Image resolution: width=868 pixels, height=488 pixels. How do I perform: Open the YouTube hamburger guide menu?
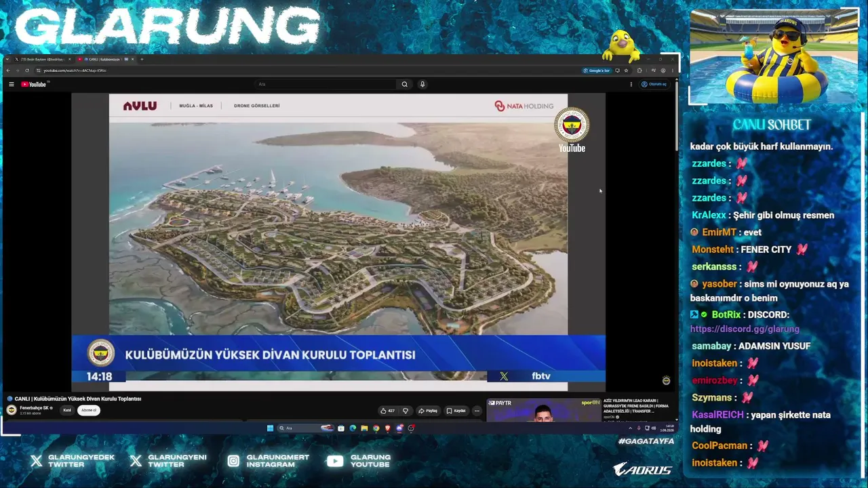[x=12, y=84]
